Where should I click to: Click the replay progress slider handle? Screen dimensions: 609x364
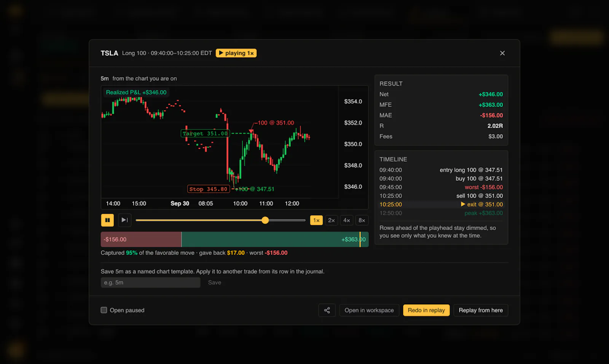[x=265, y=220]
